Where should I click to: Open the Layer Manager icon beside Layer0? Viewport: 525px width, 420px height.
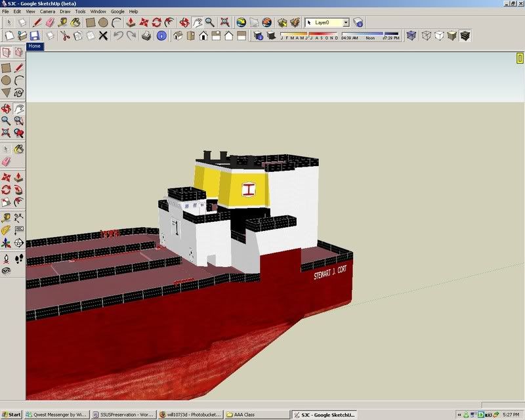(x=358, y=22)
